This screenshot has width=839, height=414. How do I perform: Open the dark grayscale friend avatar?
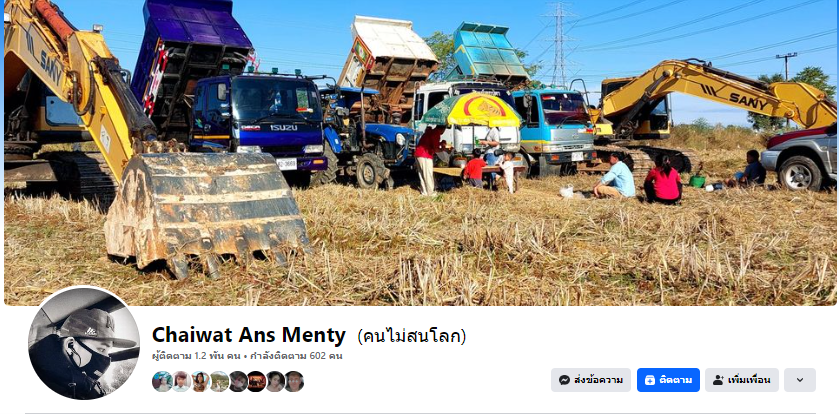[x=238, y=381]
